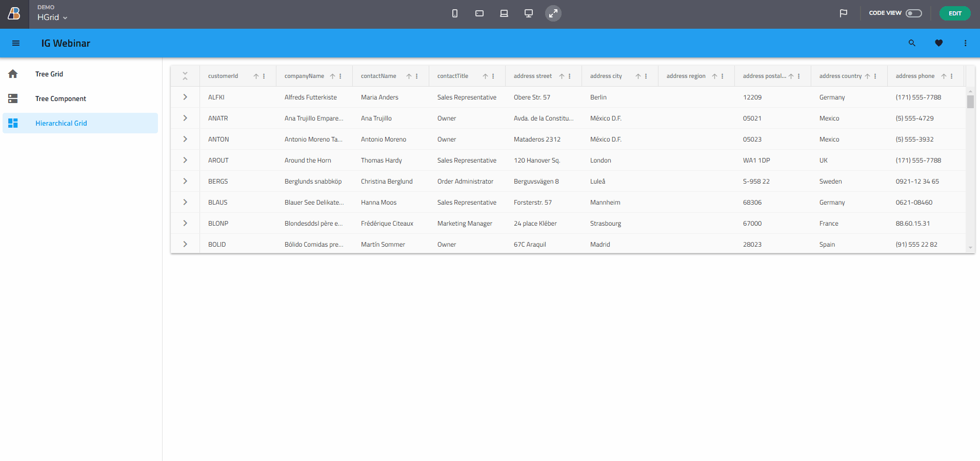This screenshot has width=980, height=461.
Task: Open companyName column options menu
Action: [341, 76]
